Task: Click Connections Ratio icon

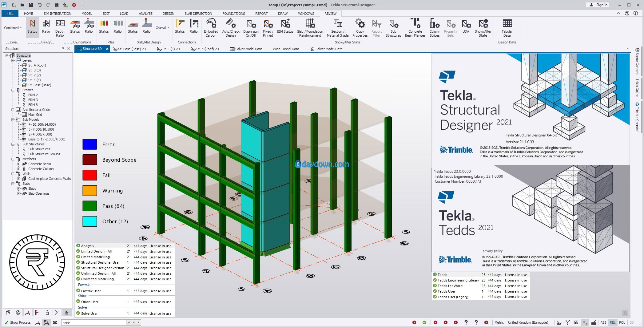Action: 194,26
